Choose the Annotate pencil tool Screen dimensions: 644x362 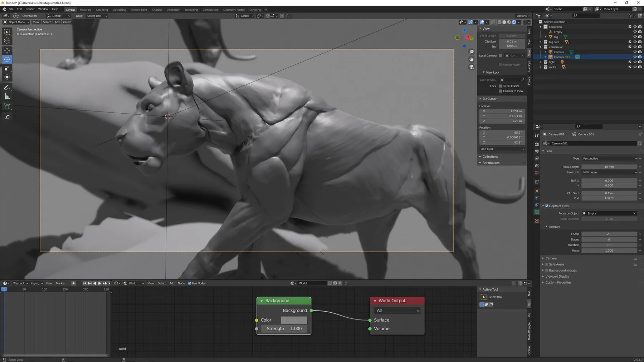(7, 87)
